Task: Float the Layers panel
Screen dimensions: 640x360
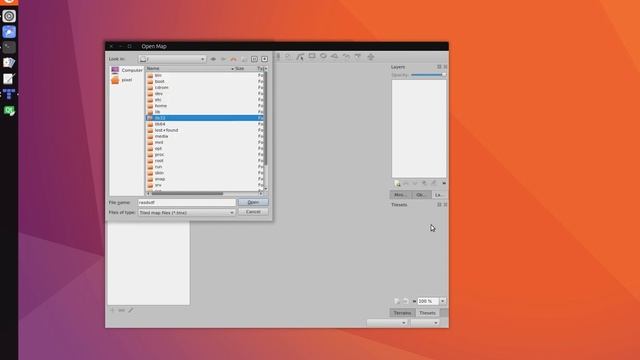Action: coord(439,67)
